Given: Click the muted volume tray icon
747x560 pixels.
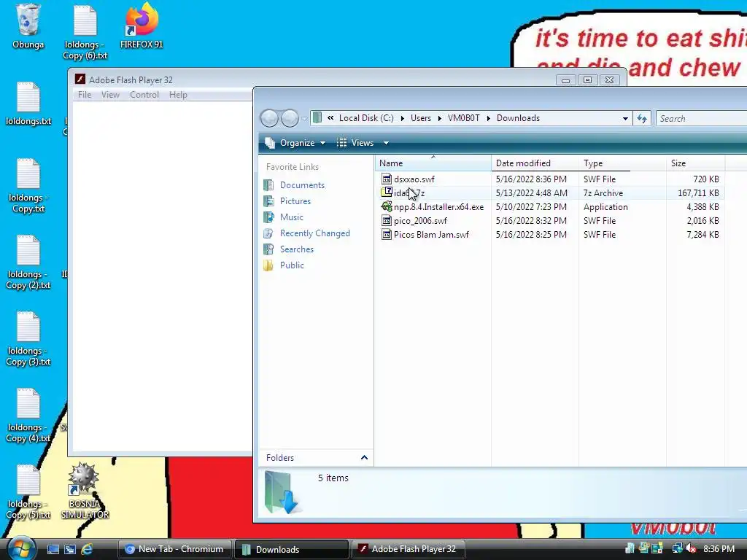Looking at the screenshot, I should [x=691, y=549].
